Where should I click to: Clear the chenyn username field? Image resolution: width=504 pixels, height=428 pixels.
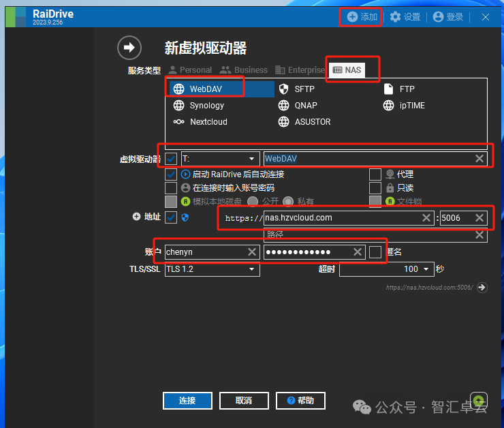coord(252,252)
